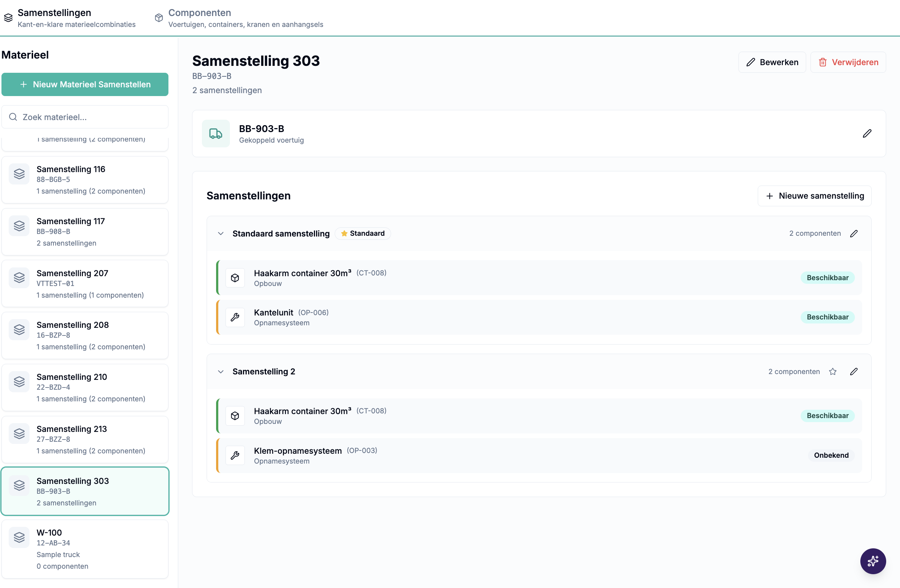
Task: Click the red Verwijderen button
Action: coord(848,62)
